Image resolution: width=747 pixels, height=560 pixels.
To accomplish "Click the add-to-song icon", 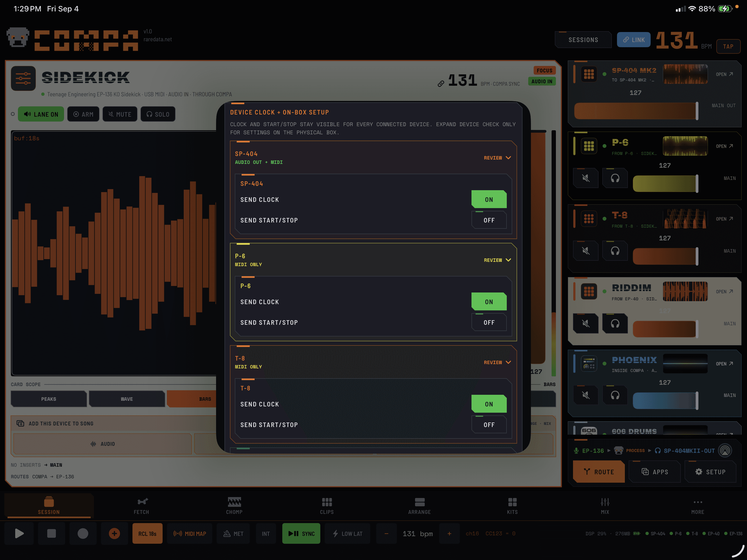I will pyautogui.click(x=20, y=423).
